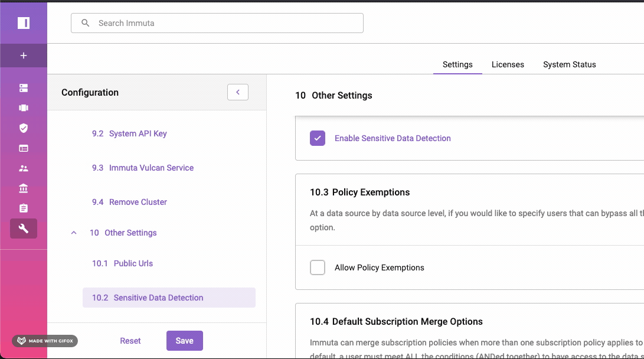
Task: Open data sources icon in sidebar
Action: tap(24, 88)
